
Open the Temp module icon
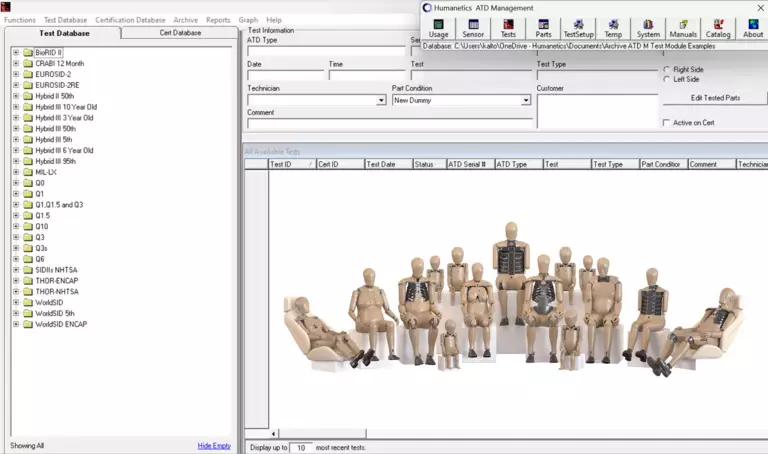tap(613, 28)
